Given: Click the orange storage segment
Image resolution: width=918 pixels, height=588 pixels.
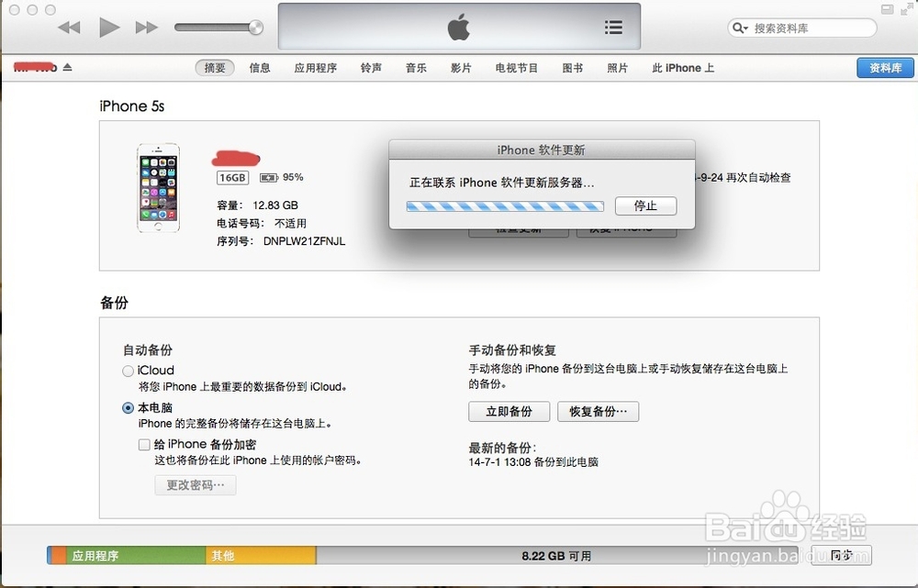Looking at the screenshot, I should click(58, 555).
